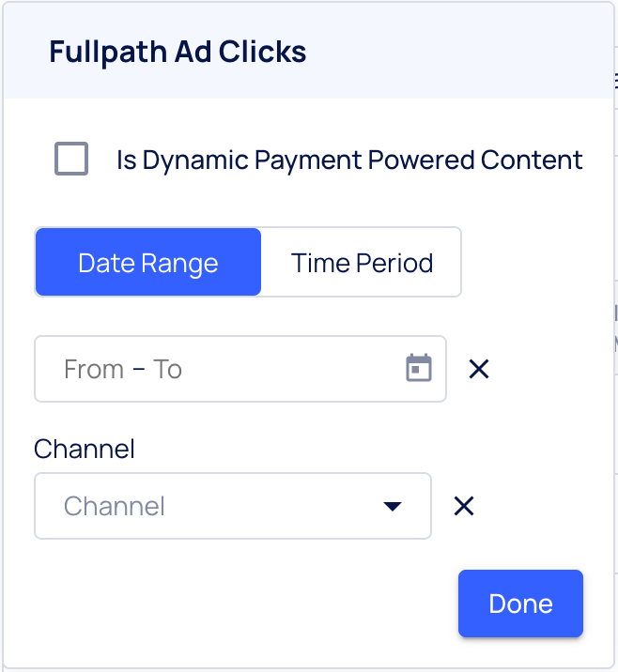Select the Date Range tab

click(x=148, y=263)
